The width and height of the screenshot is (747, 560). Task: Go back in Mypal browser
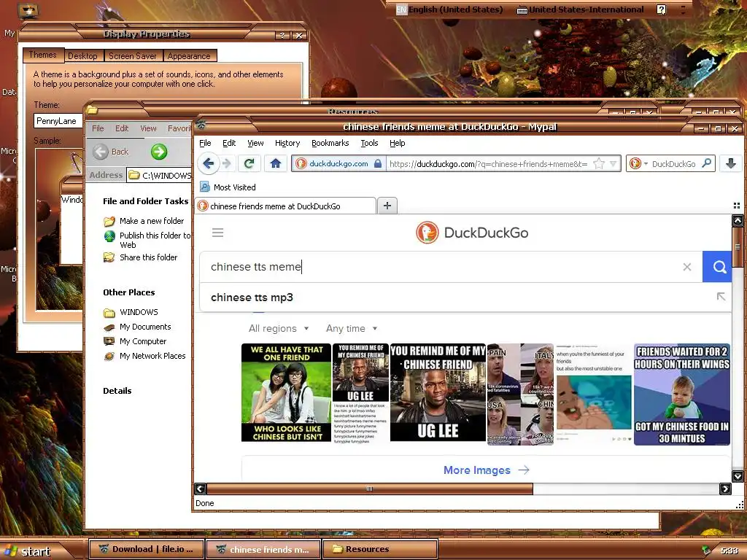click(x=208, y=164)
